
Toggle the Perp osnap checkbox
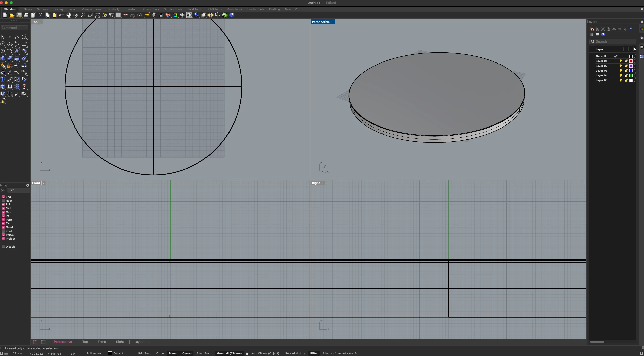(3, 220)
